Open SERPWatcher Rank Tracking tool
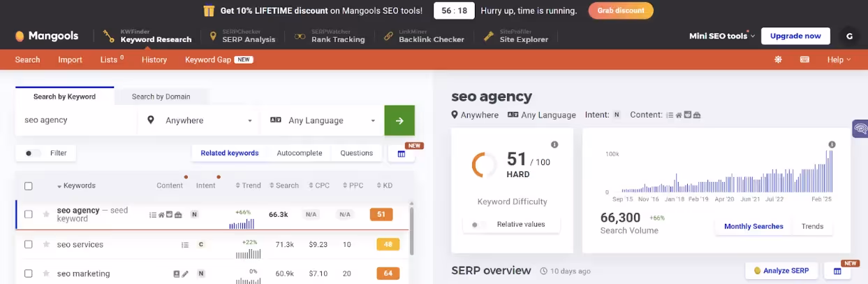 pos(330,36)
